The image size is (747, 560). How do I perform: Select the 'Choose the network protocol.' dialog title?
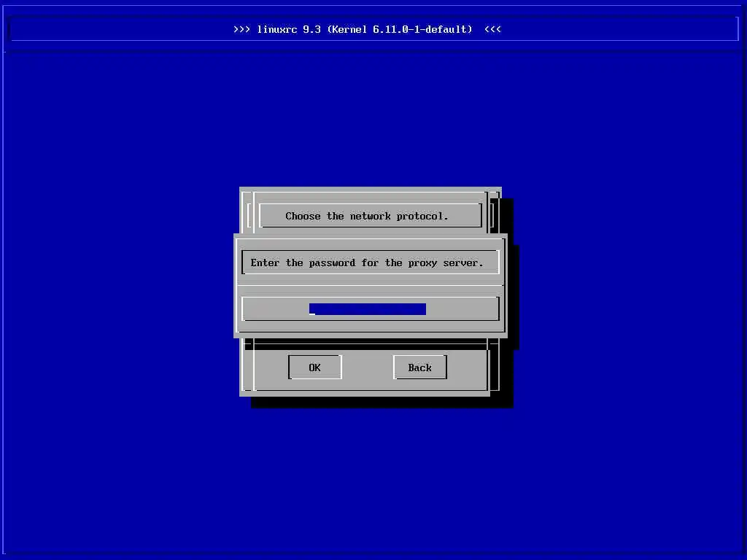point(367,216)
